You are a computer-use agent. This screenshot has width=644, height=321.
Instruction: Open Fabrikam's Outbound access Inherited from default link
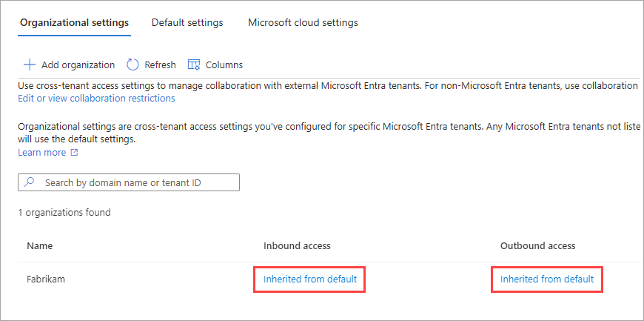(x=547, y=279)
